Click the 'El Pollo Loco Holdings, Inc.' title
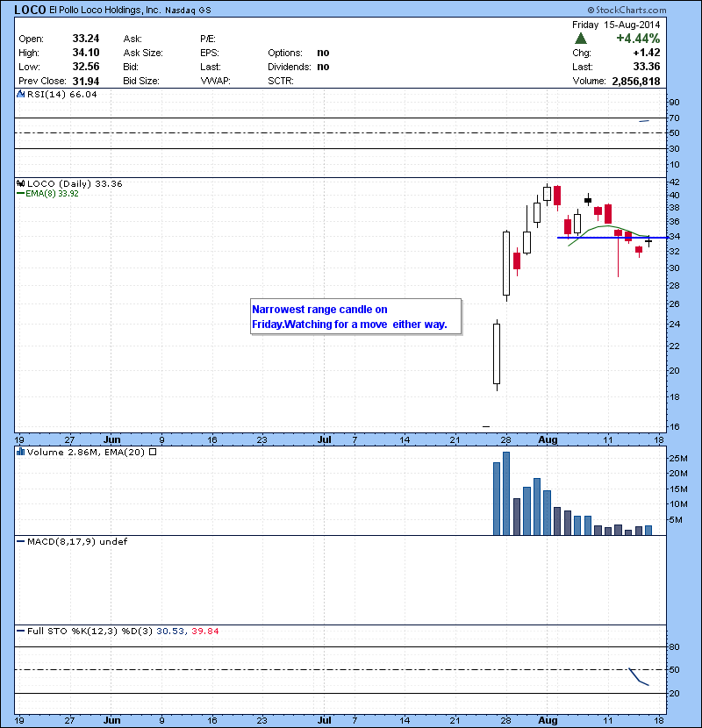Image resolution: width=702 pixels, height=728 pixels. pos(105,11)
